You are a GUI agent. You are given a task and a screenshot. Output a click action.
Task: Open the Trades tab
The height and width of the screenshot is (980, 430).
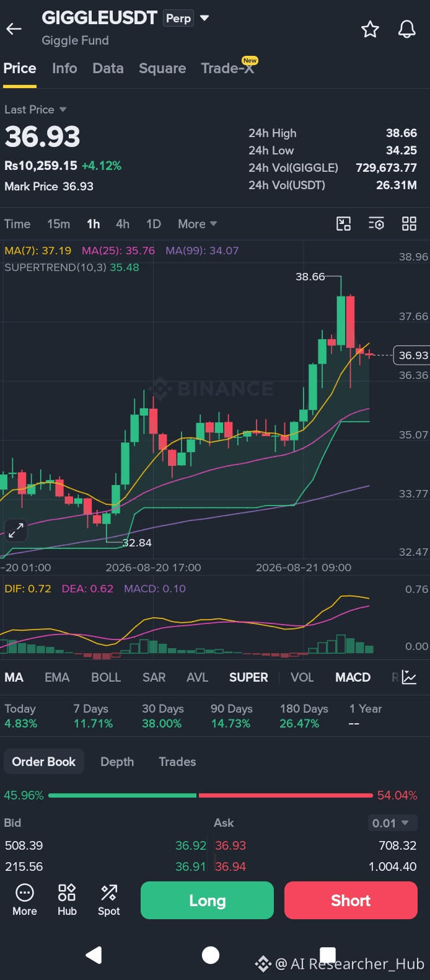177,762
